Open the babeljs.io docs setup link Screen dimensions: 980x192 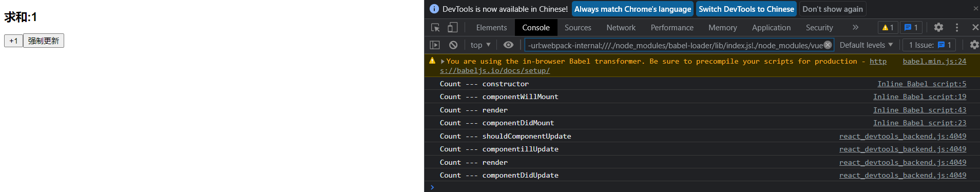[x=495, y=70]
